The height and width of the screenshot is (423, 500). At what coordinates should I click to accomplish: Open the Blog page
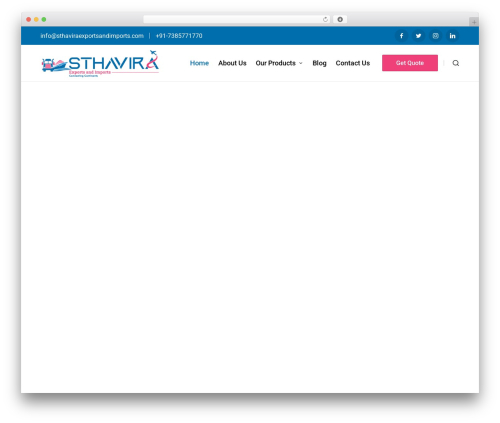(x=319, y=63)
